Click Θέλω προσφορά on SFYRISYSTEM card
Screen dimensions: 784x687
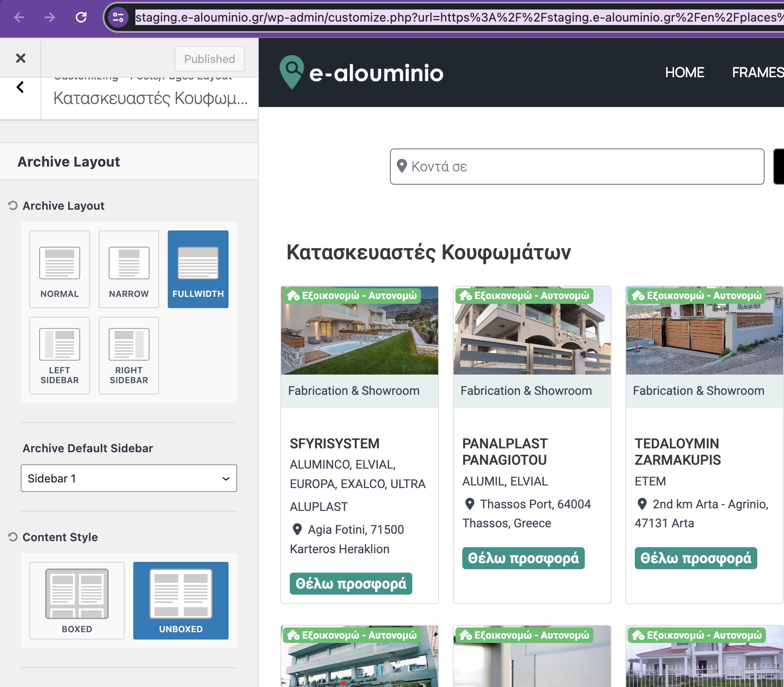[351, 583]
